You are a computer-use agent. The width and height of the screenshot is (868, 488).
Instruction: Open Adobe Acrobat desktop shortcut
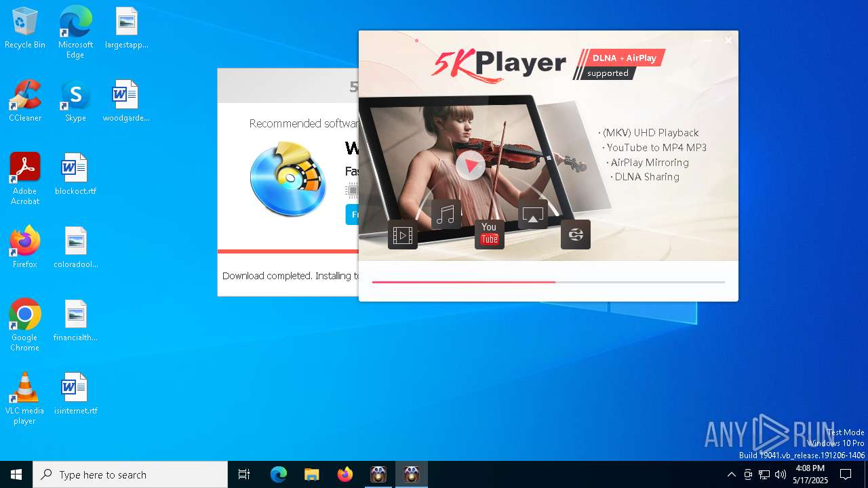click(25, 179)
